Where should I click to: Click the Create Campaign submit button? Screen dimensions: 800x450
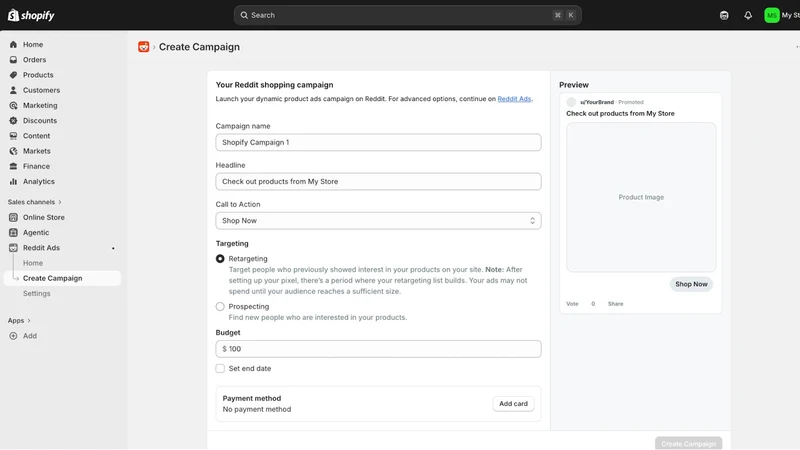(x=688, y=443)
